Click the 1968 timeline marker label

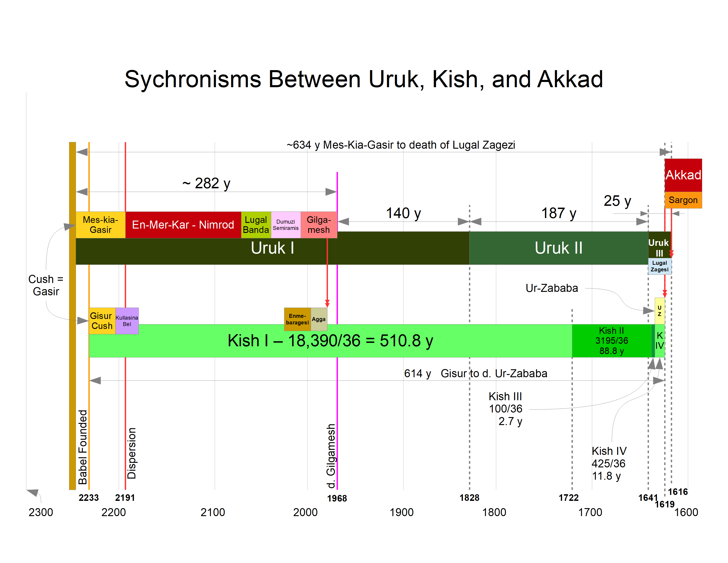(337, 498)
